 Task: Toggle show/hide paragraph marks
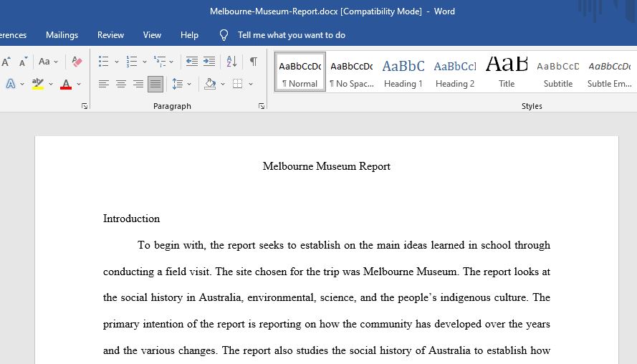point(254,62)
